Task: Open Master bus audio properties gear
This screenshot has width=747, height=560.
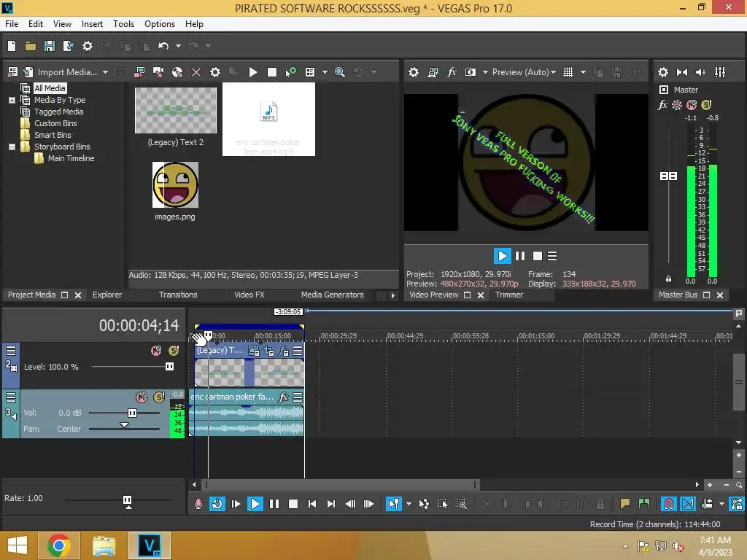Action: [x=662, y=72]
